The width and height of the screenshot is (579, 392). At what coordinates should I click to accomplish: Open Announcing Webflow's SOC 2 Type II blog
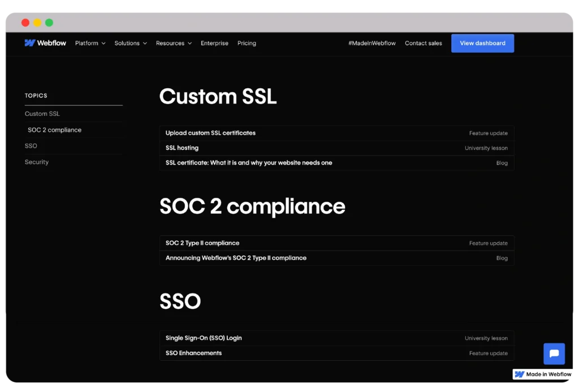(x=236, y=258)
